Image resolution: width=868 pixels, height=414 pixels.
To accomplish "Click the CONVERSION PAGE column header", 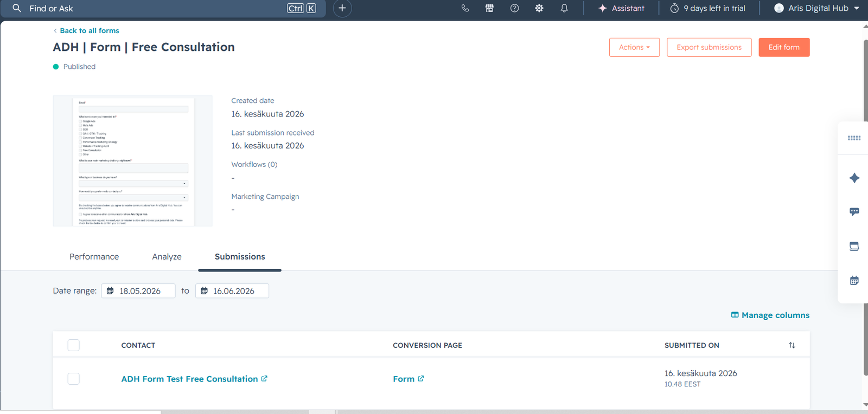I will click(427, 345).
